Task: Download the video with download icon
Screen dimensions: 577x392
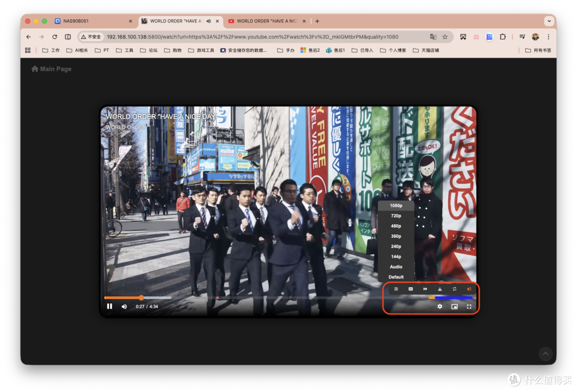Action: click(440, 289)
